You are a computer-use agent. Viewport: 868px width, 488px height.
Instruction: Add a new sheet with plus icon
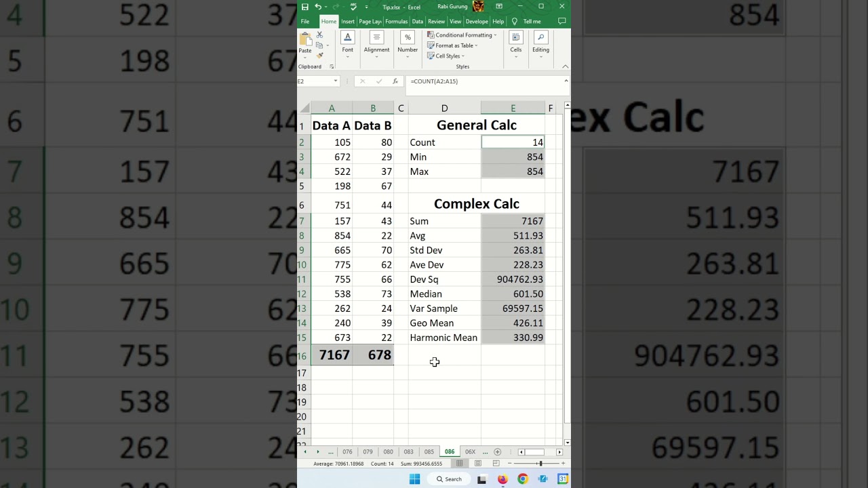497,452
